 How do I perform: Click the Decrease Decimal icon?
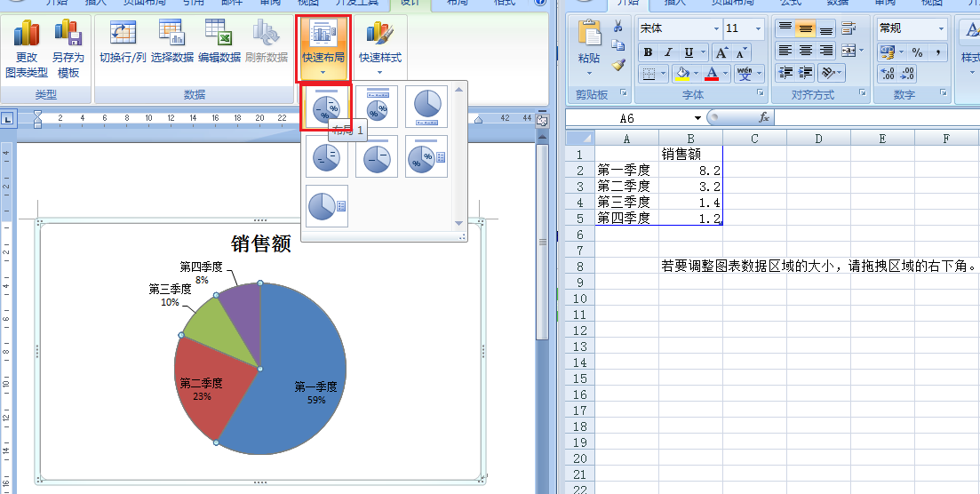[907, 74]
